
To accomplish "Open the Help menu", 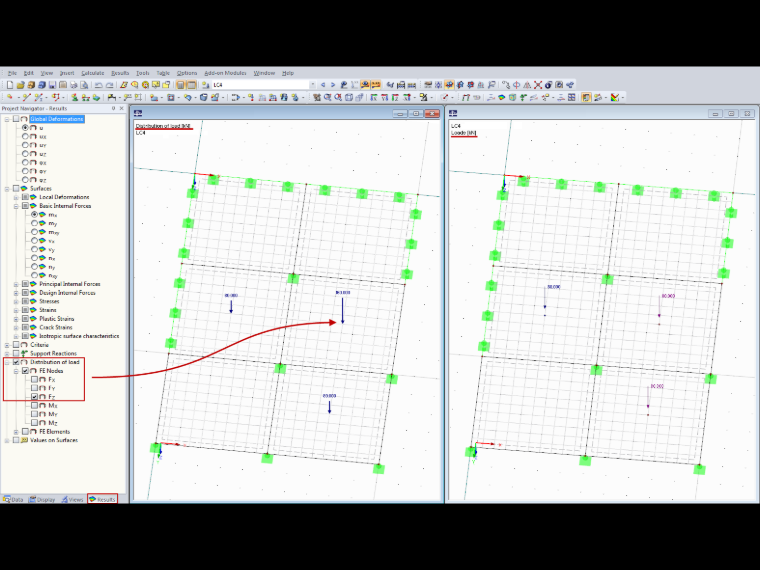I will [288, 73].
